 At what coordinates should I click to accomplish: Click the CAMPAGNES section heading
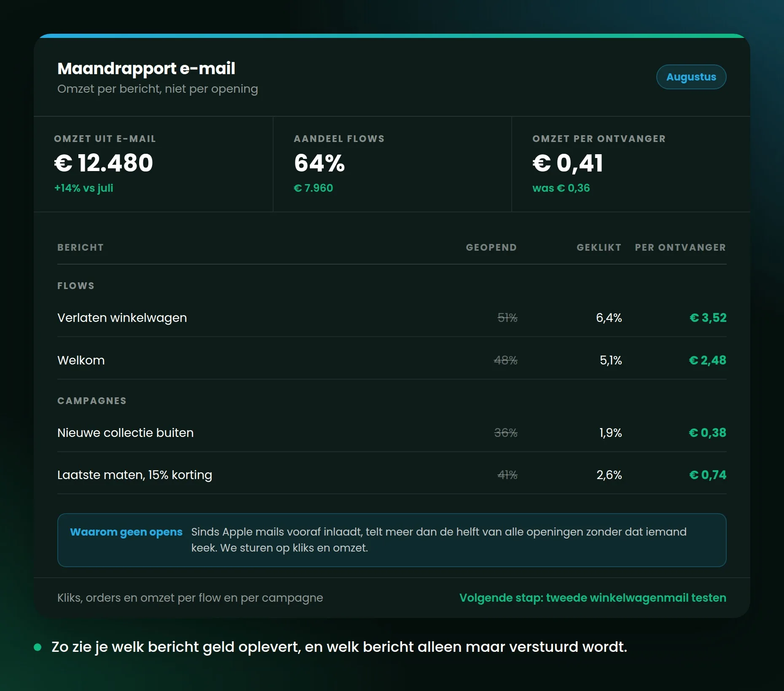pyautogui.click(x=92, y=401)
